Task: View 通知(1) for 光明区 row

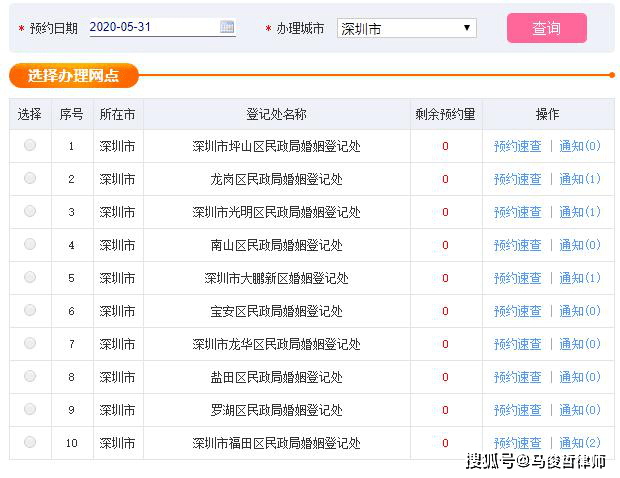Action: pos(580,212)
